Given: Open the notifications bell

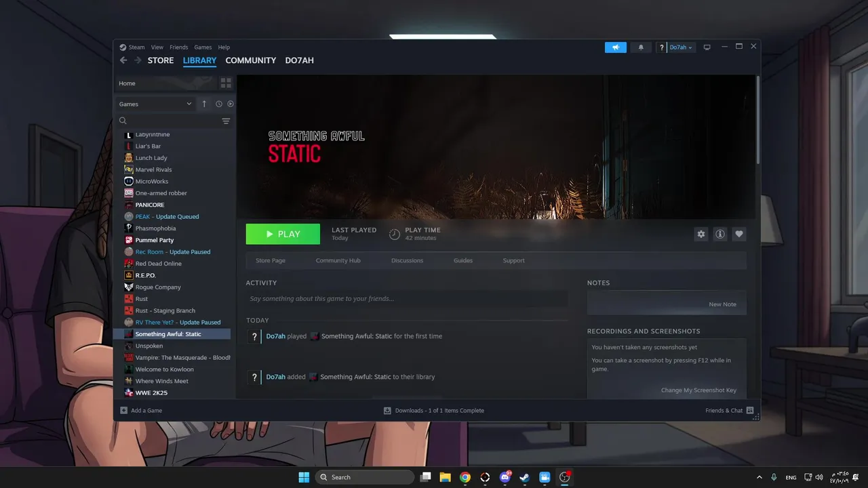Looking at the screenshot, I should [641, 47].
